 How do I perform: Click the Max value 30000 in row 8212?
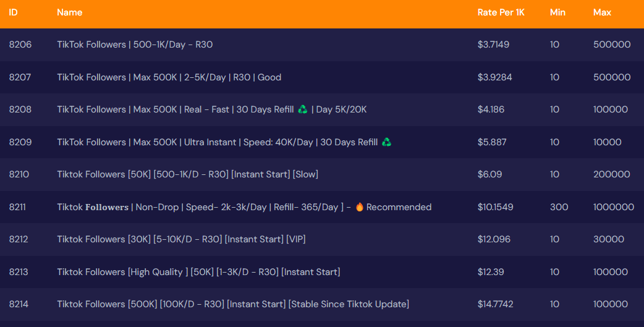tap(609, 239)
